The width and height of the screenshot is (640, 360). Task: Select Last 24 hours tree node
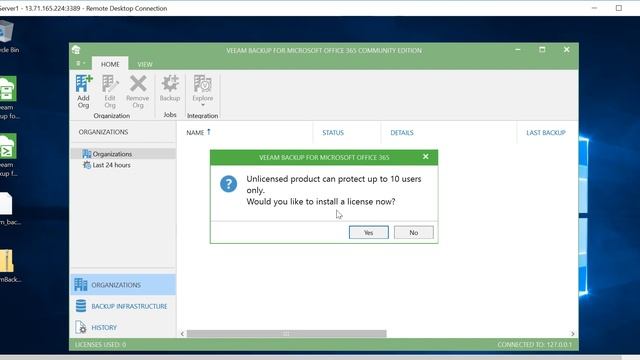[x=107, y=165]
